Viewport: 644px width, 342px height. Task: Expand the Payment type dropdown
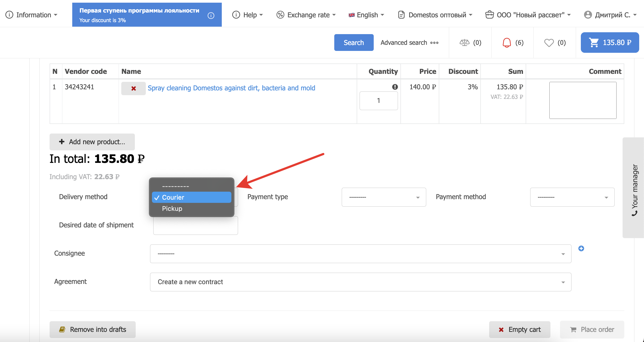384,197
